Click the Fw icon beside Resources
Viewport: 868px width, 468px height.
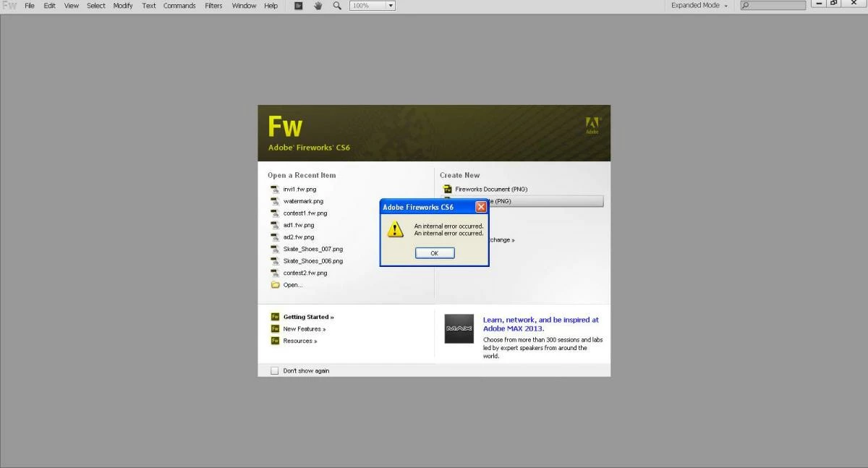275,341
